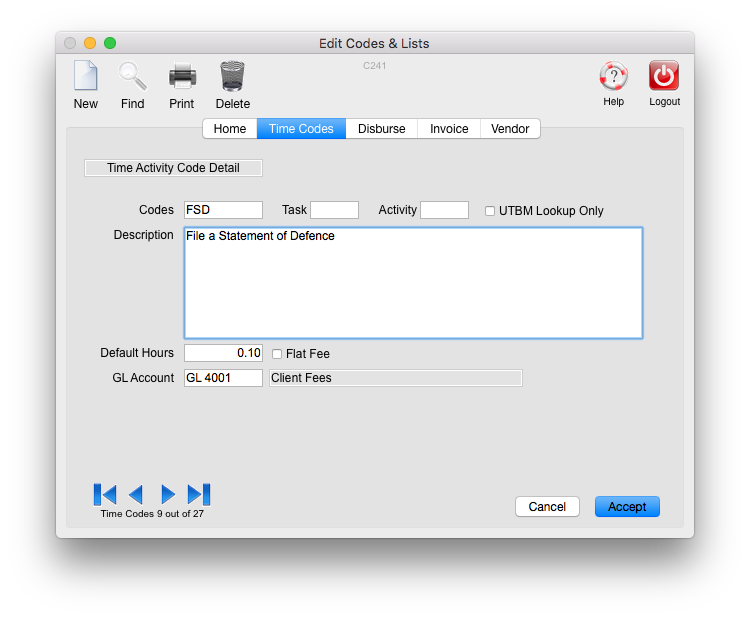Switch to the Vendor tab
The height and width of the screenshot is (618, 750).
coord(510,129)
